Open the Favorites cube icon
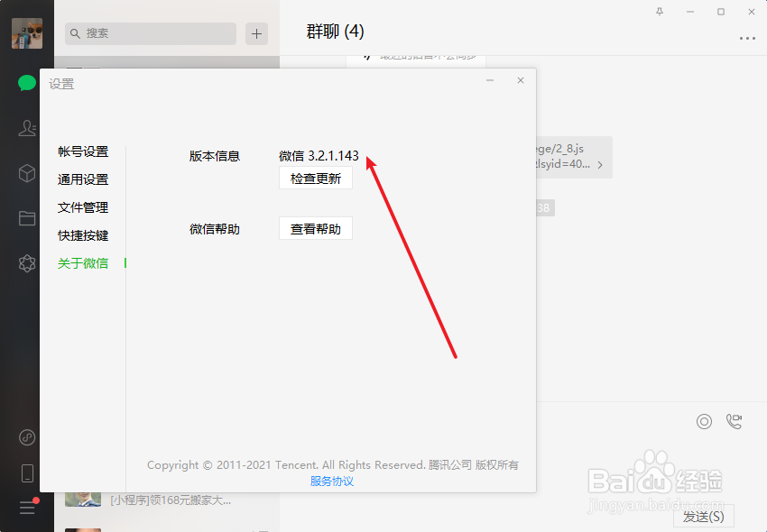The image size is (767, 532). (27, 173)
